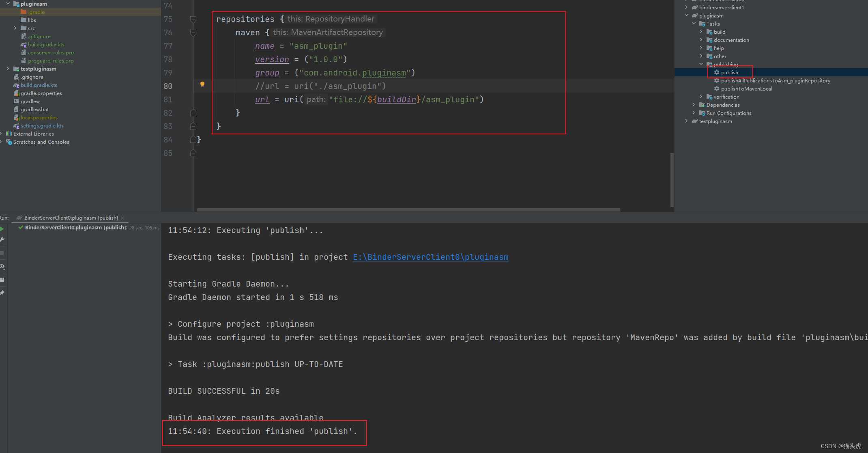
Task: Select the BinderServerClient0:pluginasm [publish] run tab
Action: pos(71,218)
